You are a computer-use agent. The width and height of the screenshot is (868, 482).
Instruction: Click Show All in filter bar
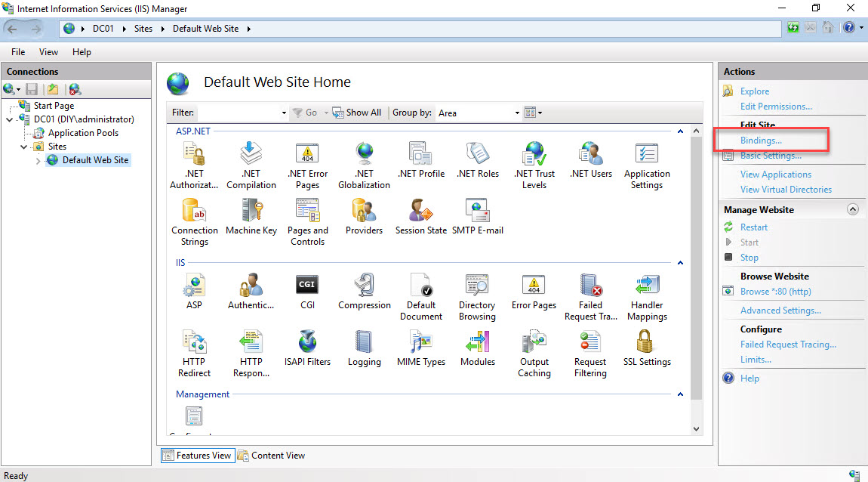(x=357, y=113)
